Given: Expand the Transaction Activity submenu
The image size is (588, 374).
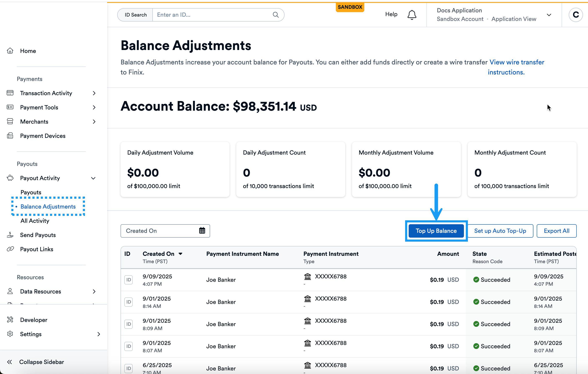Looking at the screenshot, I should click(x=94, y=93).
